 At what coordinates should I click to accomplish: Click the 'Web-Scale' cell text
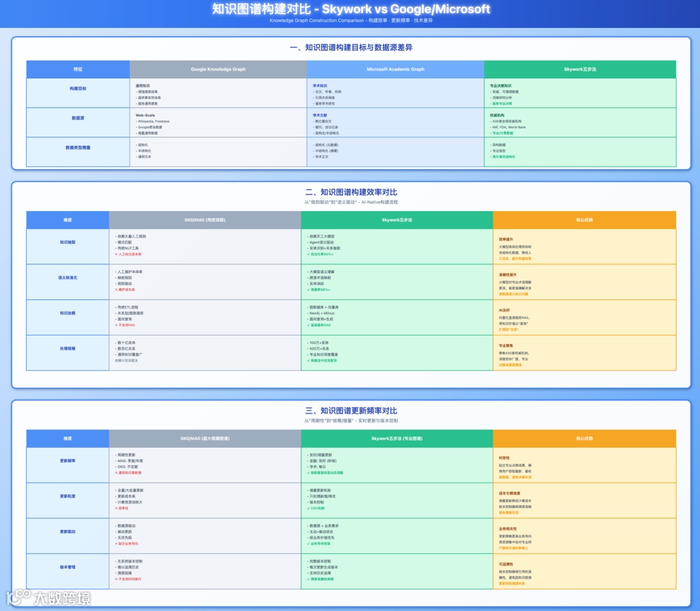(145, 115)
